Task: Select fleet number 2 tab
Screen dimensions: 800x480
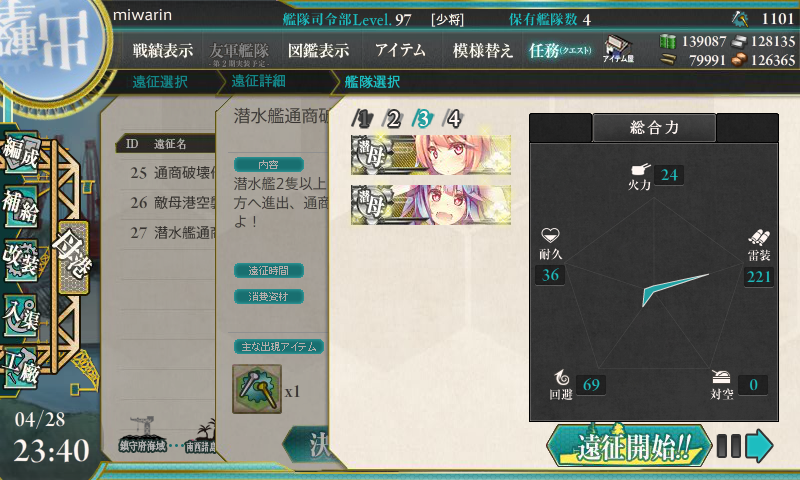Action: click(392, 119)
